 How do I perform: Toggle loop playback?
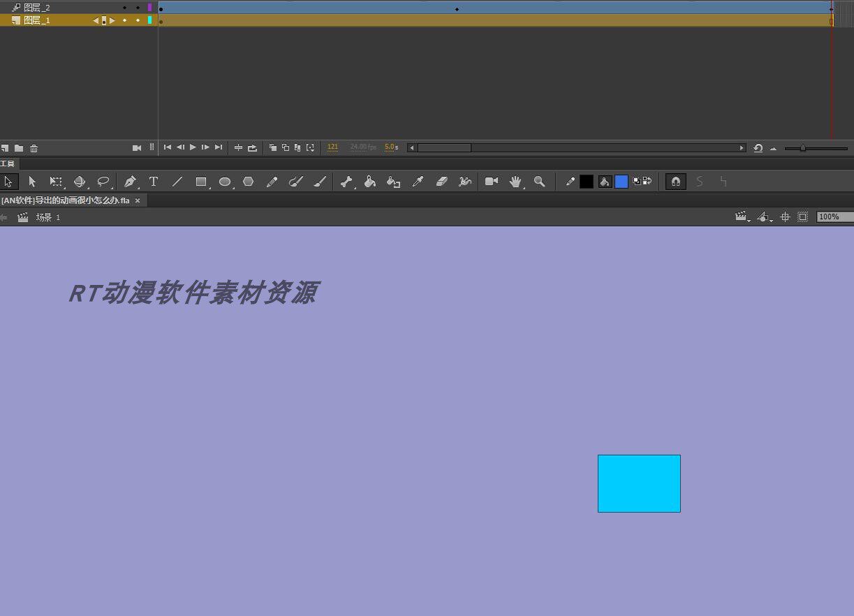252,147
